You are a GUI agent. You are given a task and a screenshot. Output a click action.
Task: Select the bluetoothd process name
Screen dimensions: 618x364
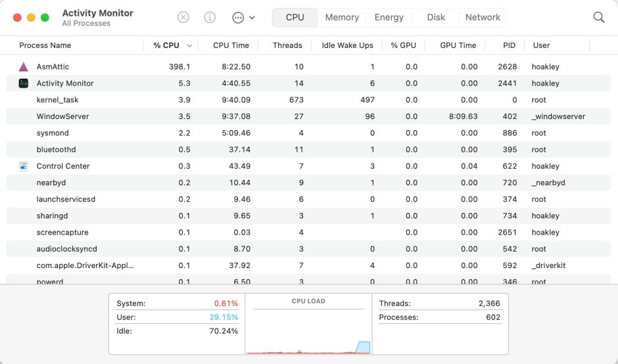pyautogui.click(x=56, y=149)
